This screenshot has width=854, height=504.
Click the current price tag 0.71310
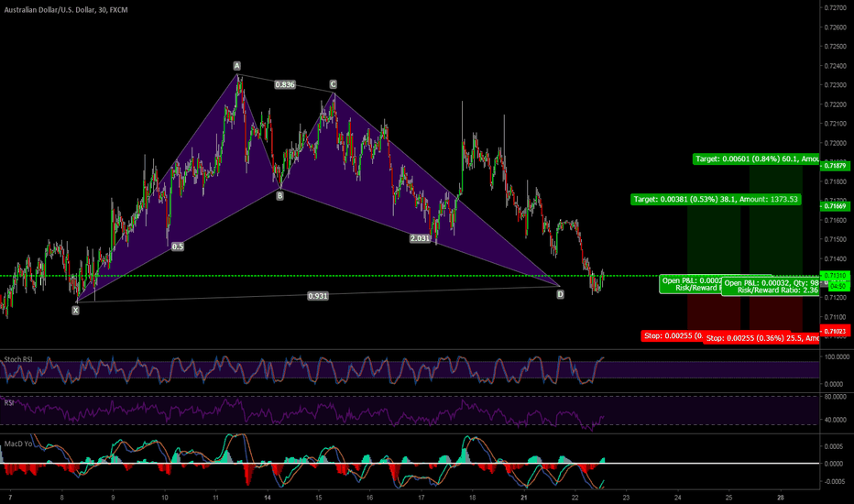click(x=835, y=276)
